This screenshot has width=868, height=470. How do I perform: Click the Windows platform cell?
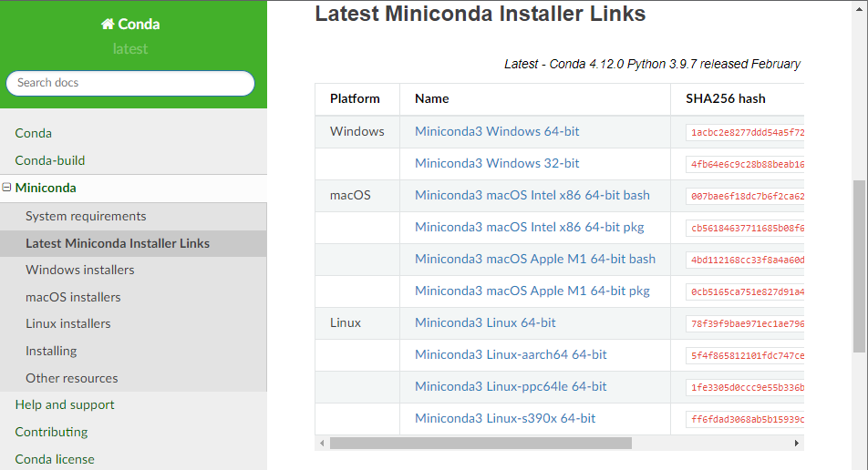click(x=357, y=131)
